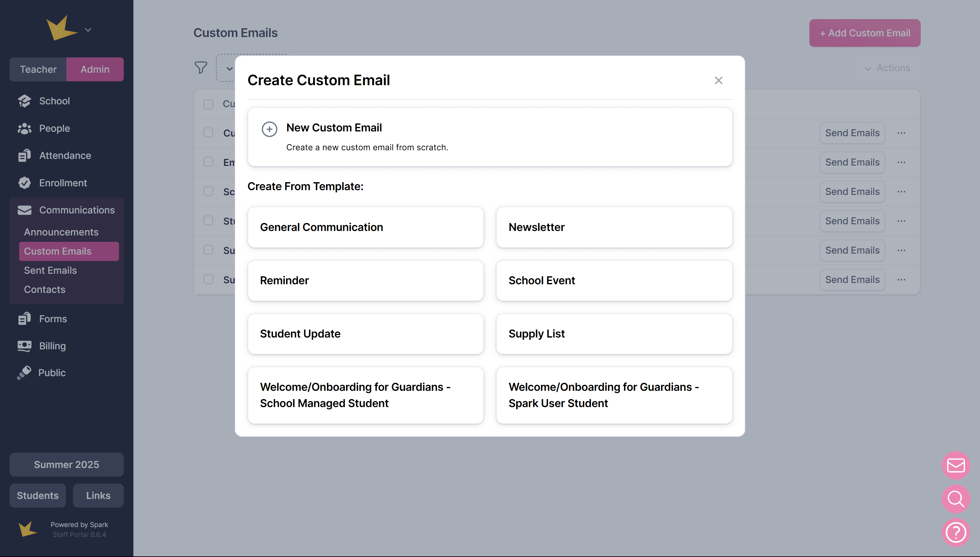
Task: Choose the Newsletter template
Action: pos(614,227)
